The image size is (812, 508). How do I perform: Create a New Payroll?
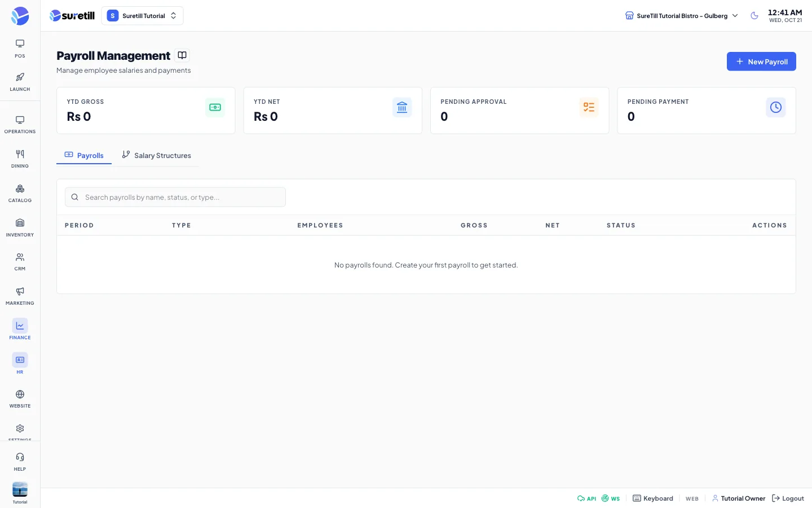[761, 62]
